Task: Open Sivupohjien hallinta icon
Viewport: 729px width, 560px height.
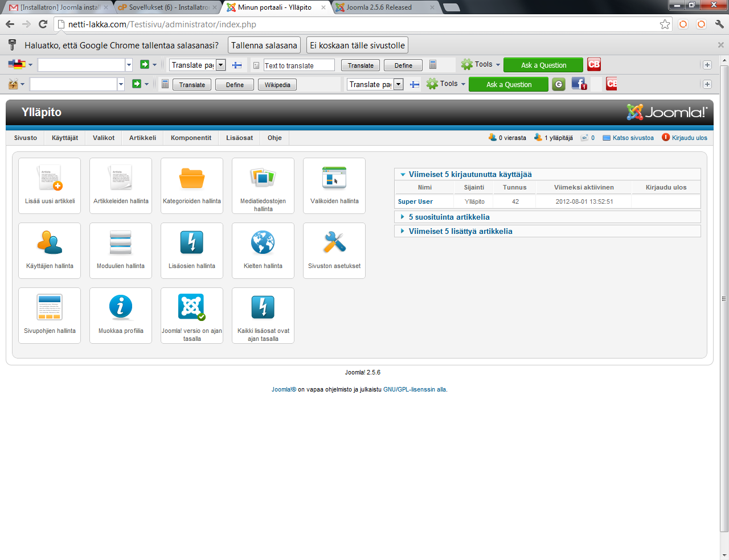Action: (x=50, y=315)
